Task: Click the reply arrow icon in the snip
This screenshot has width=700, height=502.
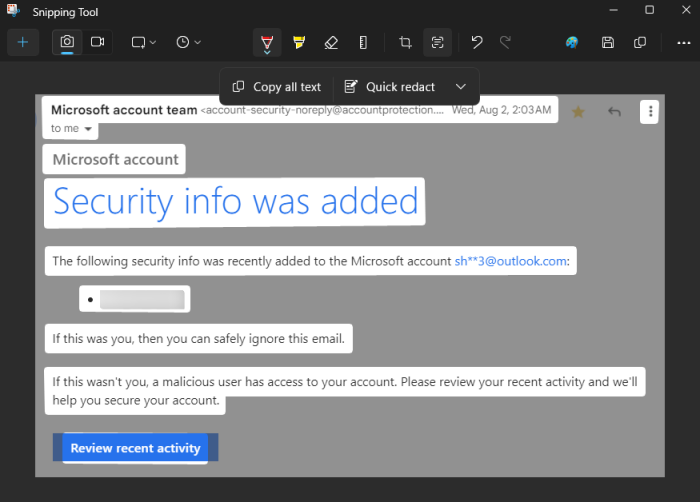Action: (x=614, y=111)
